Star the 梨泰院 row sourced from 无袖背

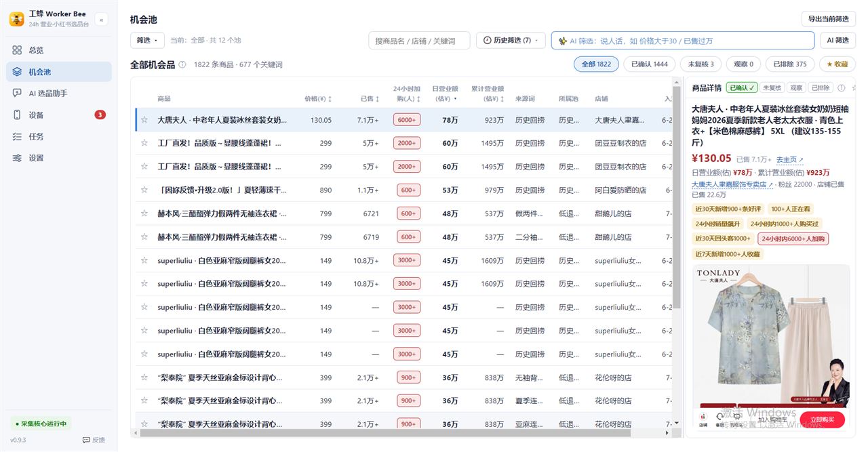(x=144, y=377)
